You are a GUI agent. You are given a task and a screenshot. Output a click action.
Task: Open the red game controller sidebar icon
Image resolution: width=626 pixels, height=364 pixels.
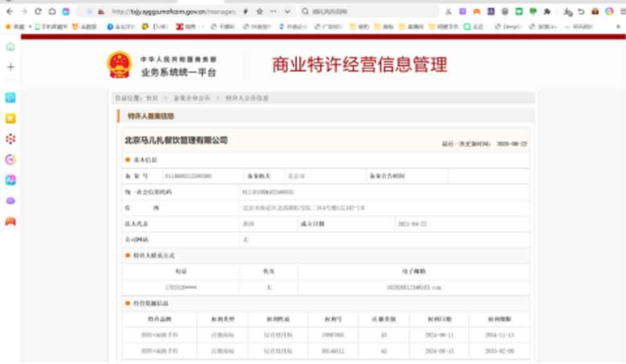point(10,221)
